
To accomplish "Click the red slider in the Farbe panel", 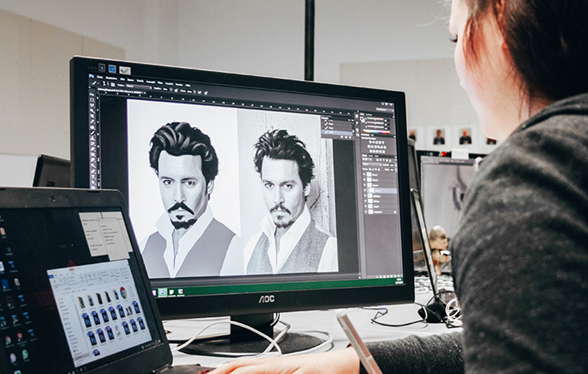I will (x=375, y=119).
